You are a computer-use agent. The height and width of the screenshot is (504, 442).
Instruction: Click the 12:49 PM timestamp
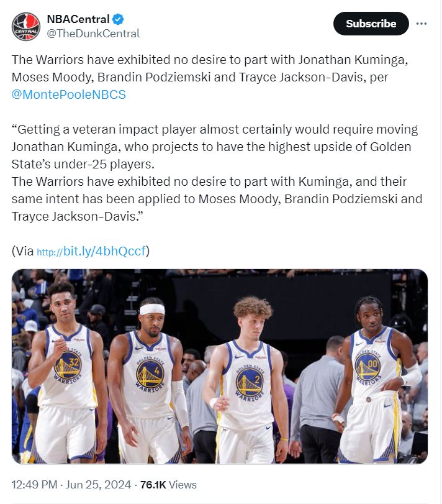click(34, 484)
